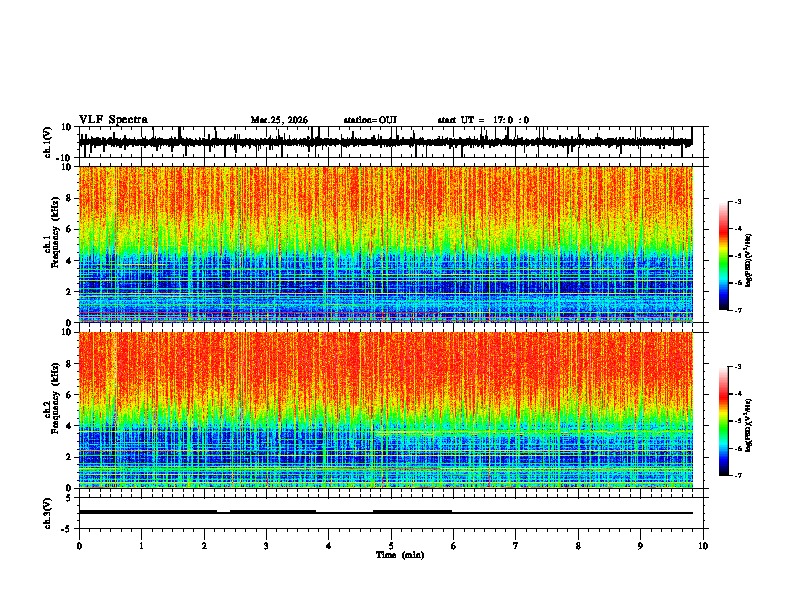The width and height of the screenshot is (792, 612).
Task: Click the "station=OUI" header text
Action: click(370, 120)
